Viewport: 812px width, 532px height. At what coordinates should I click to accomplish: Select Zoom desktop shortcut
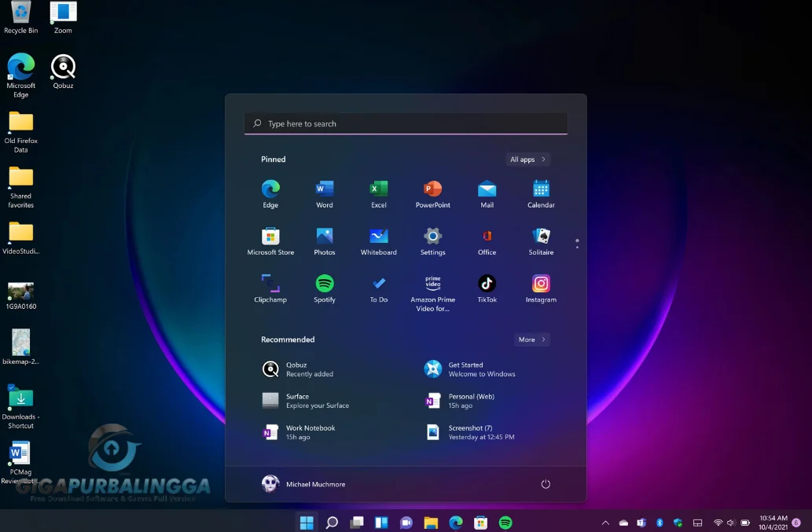pos(63,17)
